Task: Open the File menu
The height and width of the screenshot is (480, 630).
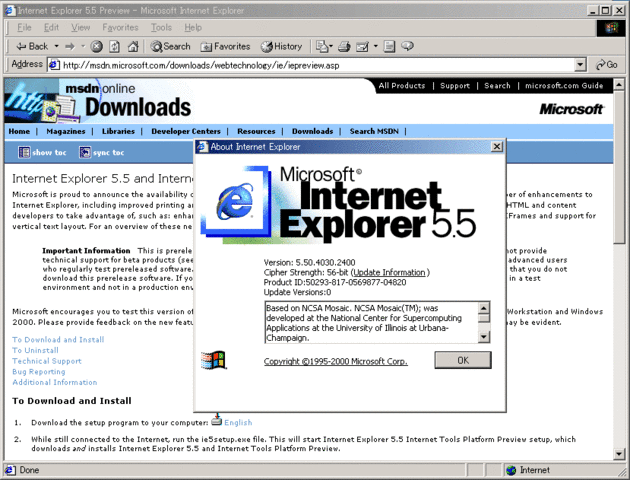Action: tap(24, 27)
